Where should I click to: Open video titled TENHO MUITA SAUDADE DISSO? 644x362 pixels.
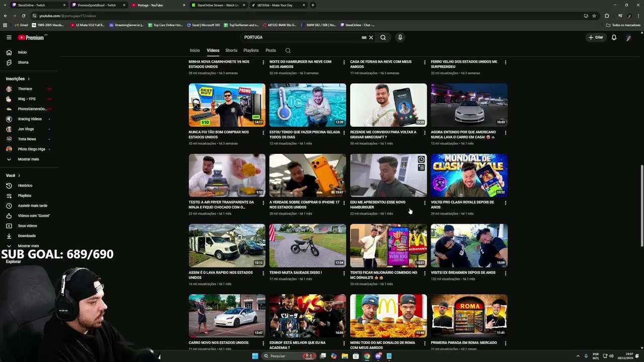[x=295, y=273]
